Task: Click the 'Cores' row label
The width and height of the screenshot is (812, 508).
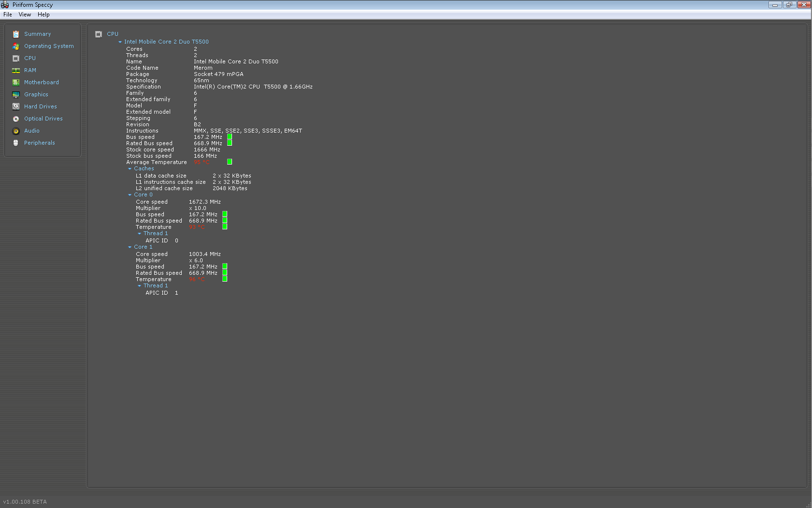Action: [134, 49]
